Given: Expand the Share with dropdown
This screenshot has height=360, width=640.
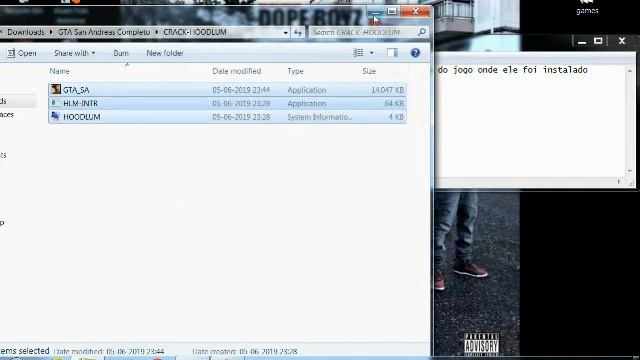Looking at the screenshot, I should 93,53.
